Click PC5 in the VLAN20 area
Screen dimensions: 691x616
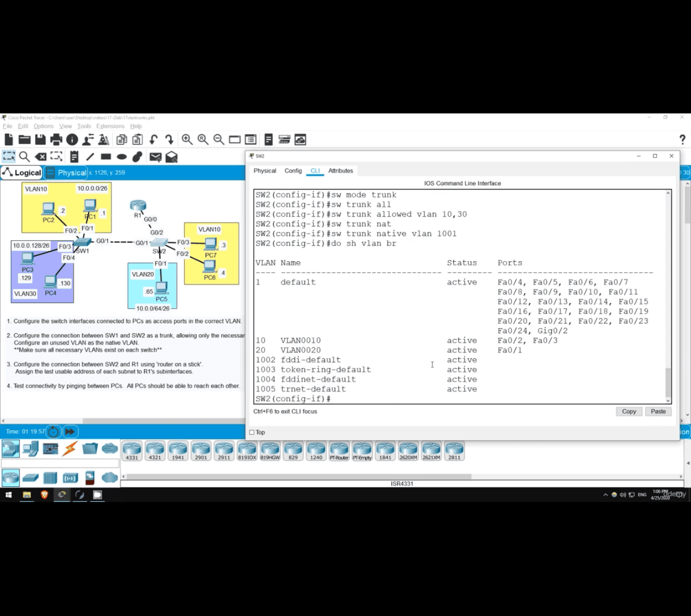[x=161, y=288]
